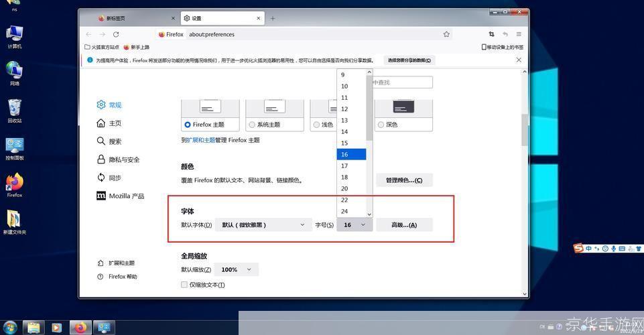
Task: Open 控制面板 desktop icon
Action: [x=15, y=149]
